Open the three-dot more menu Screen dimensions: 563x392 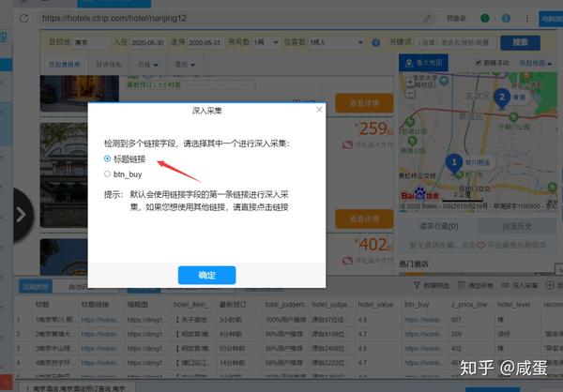pos(527,18)
